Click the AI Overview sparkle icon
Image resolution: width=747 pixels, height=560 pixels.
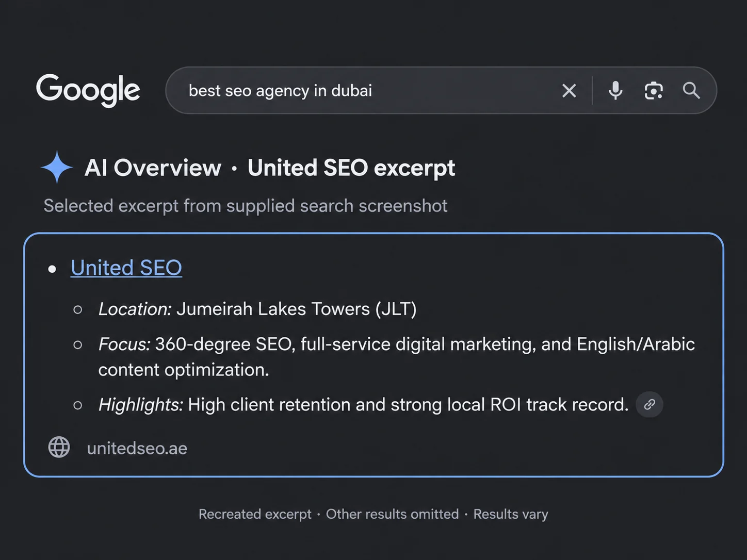tap(57, 167)
